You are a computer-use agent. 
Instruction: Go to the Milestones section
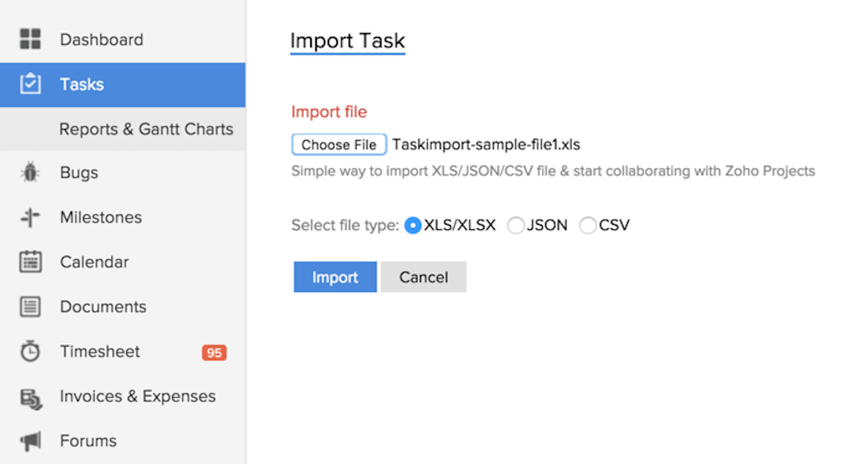point(101,217)
